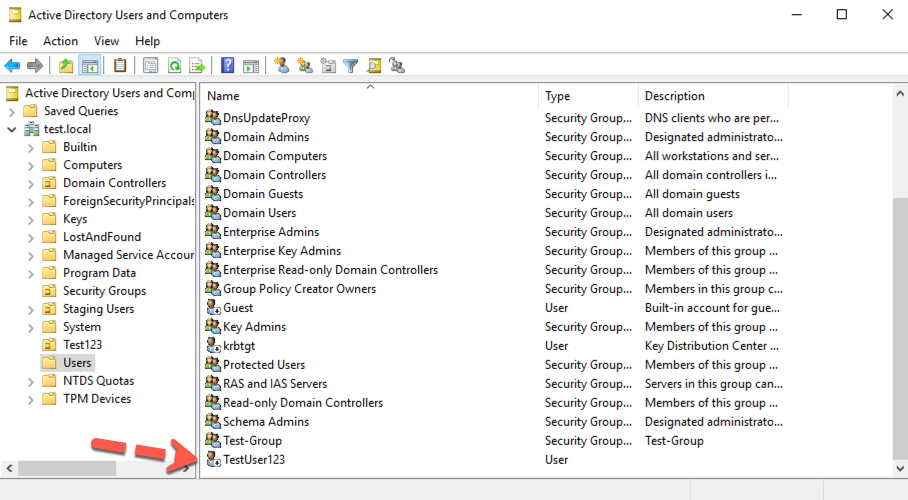The image size is (908, 500).
Task: Open Help via blue question mark icon
Action: (228, 65)
